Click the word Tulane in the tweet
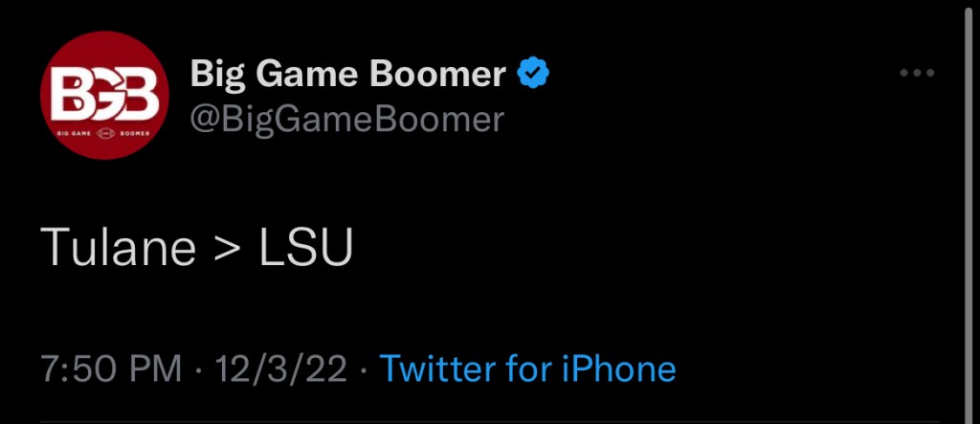Image resolution: width=980 pixels, height=424 pixels. 118,249
